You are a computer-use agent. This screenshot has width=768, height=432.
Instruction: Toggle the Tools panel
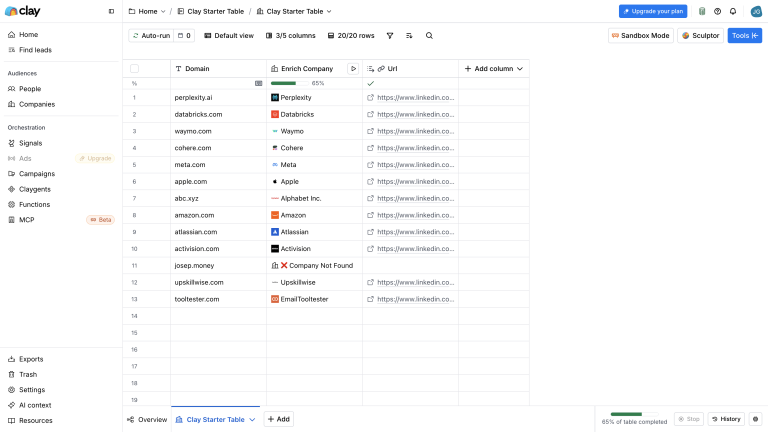pyautogui.click(x=744, y=35)
